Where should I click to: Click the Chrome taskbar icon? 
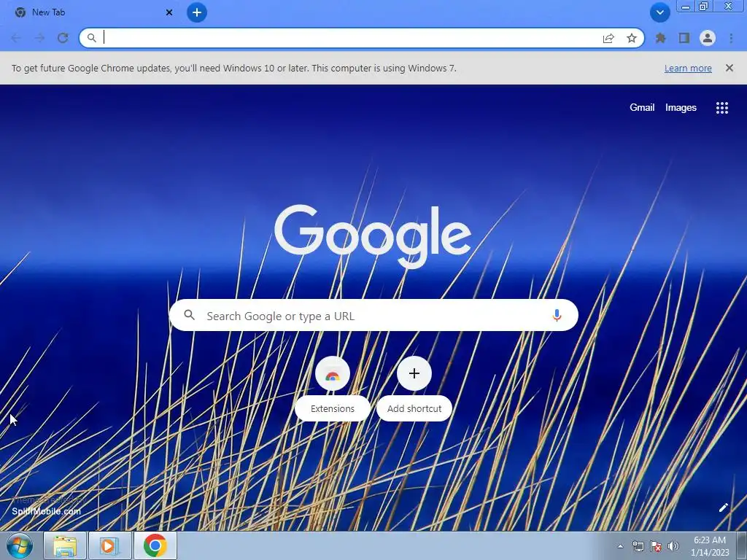(x=155, y=545)
